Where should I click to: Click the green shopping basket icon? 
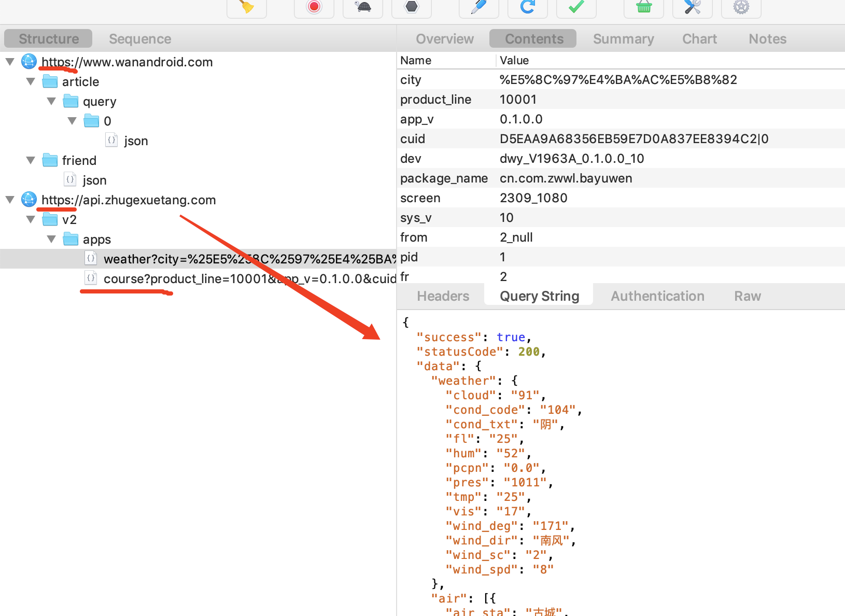tap(644, 7)
